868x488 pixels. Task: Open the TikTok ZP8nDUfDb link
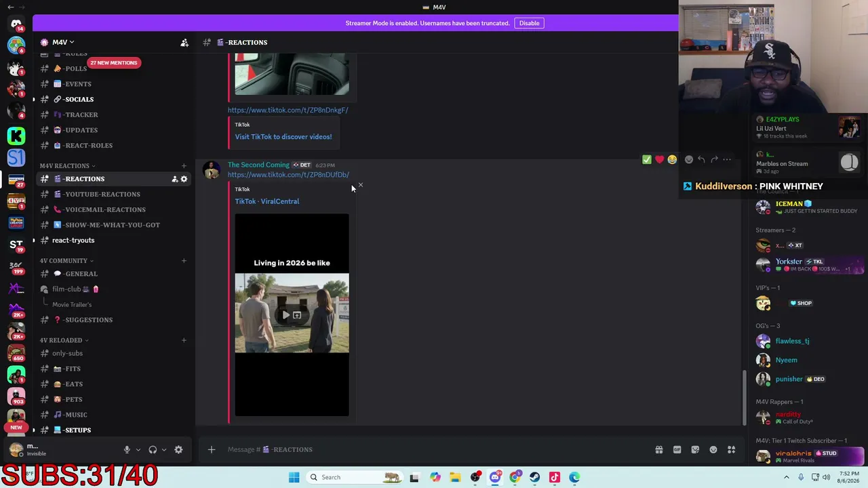click(288, 175)
